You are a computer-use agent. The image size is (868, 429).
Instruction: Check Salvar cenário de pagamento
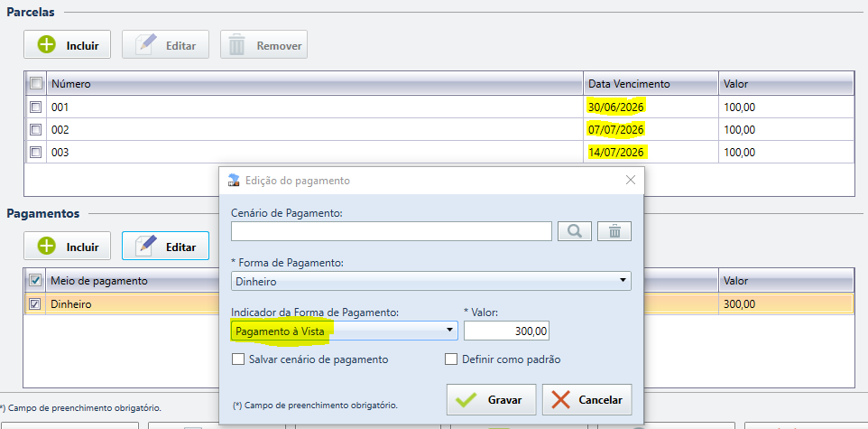tap(238, 359)
